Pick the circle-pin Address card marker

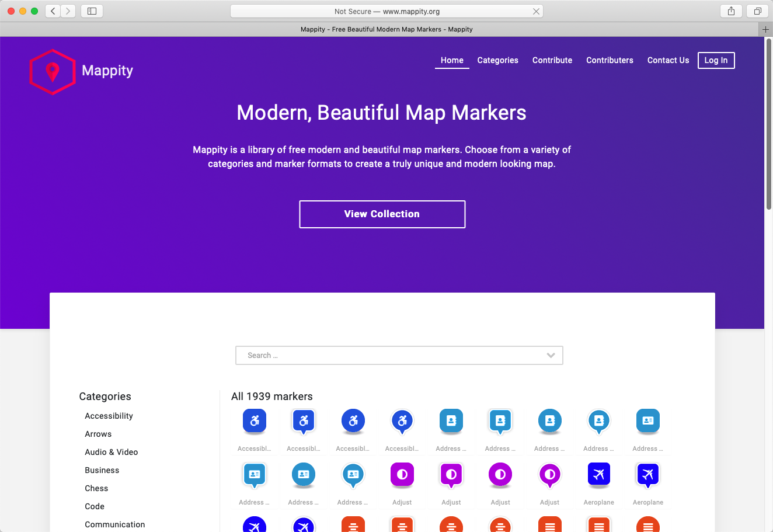(x=353, y=475)
